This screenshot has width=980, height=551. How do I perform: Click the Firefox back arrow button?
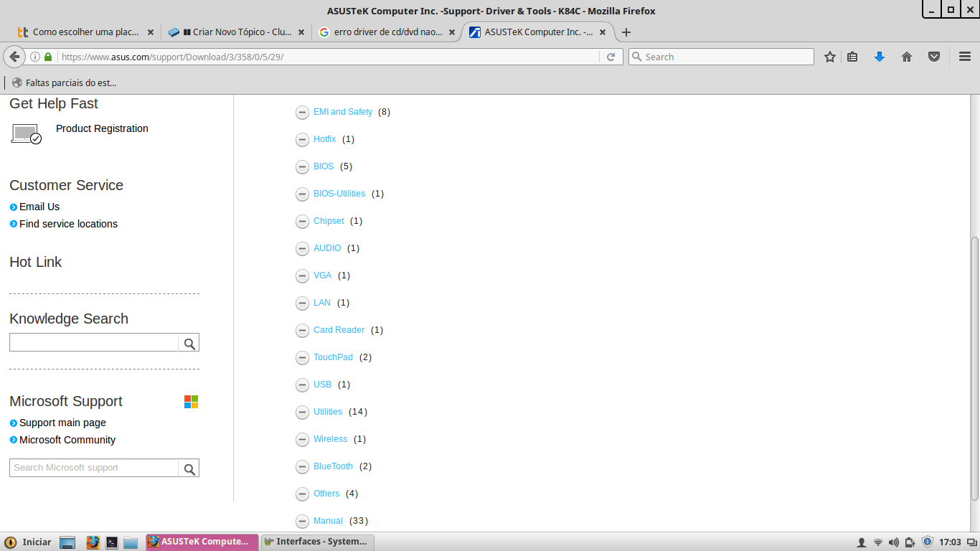tap(14, 57)
